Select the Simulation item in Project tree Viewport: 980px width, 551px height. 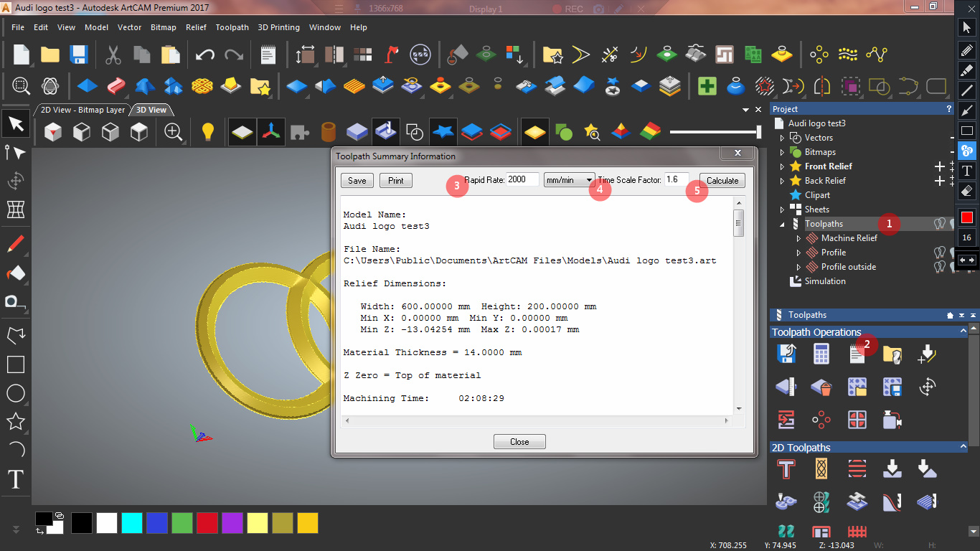[825, 281]
